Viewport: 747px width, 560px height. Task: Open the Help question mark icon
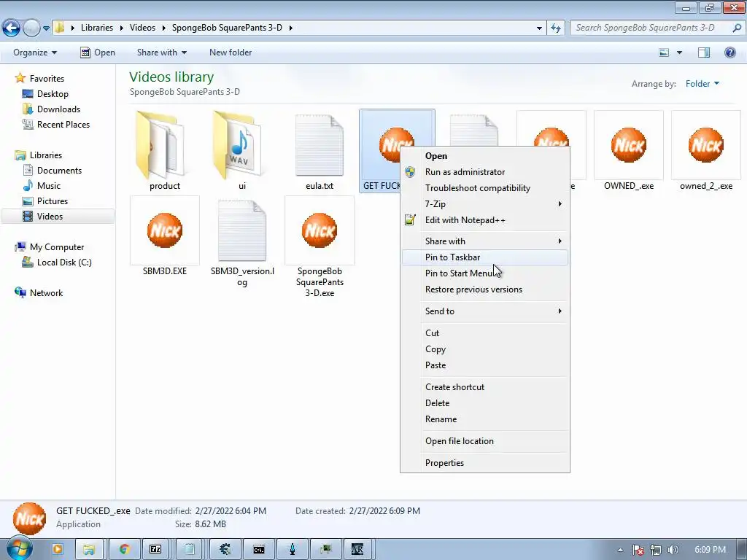729,52
